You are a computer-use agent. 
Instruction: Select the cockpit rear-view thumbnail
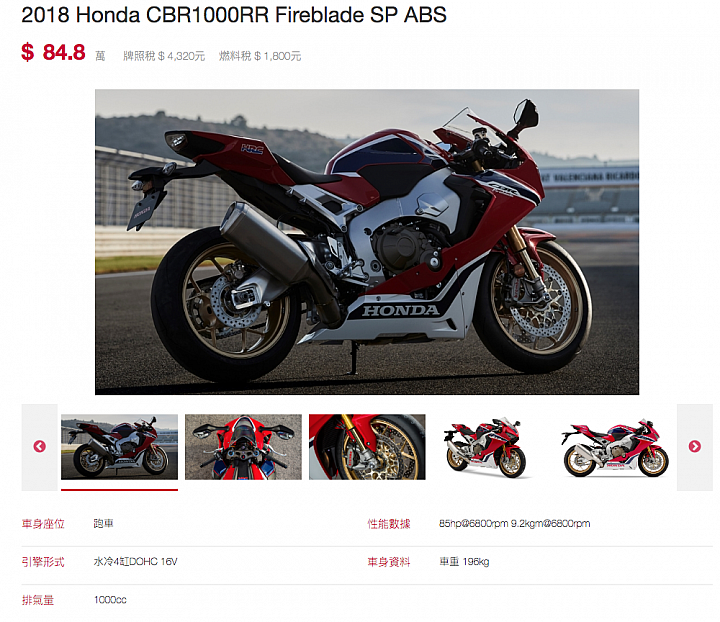(x=243, y=447)
